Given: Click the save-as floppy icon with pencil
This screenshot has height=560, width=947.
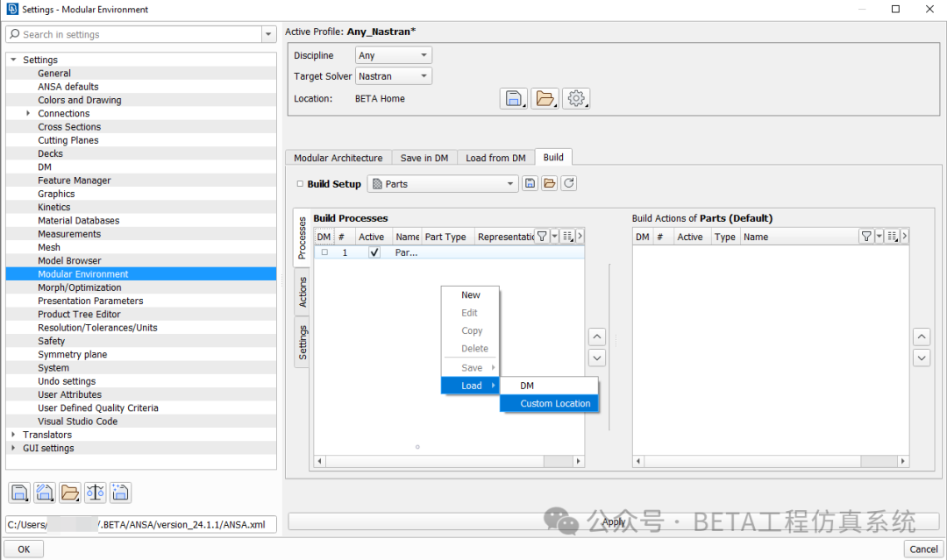Looking at the screenshot, I should (x=45, y=493).
